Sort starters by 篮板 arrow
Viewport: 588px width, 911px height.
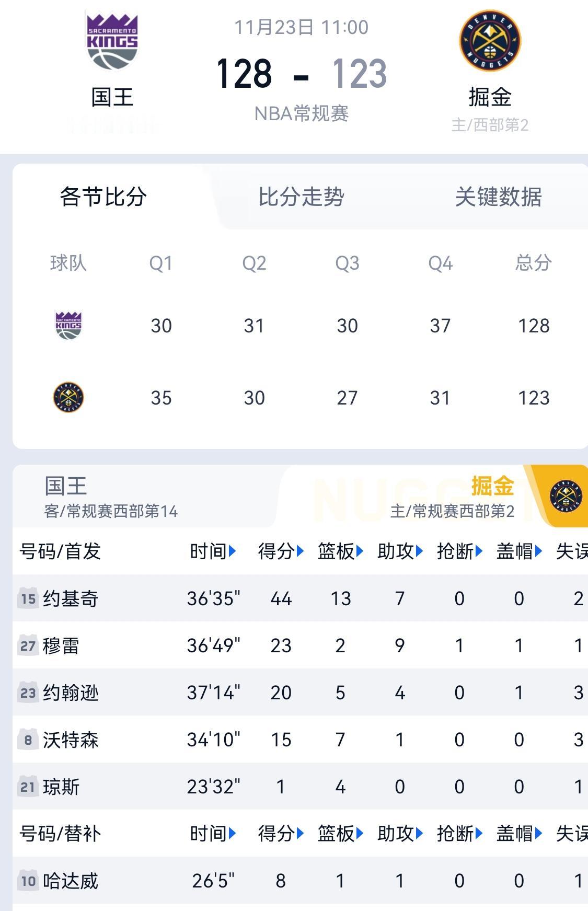coord(360,551)
